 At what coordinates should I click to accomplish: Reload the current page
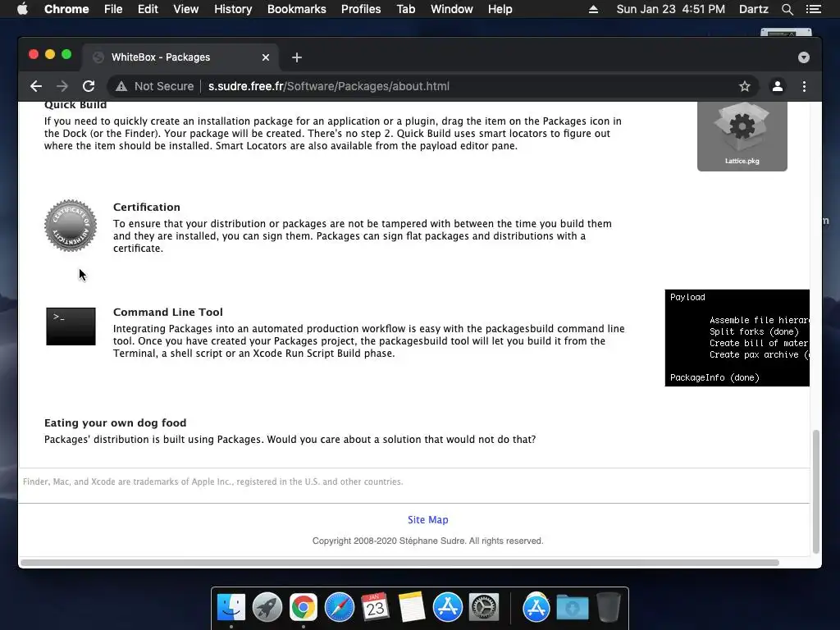tap(89, 86)
